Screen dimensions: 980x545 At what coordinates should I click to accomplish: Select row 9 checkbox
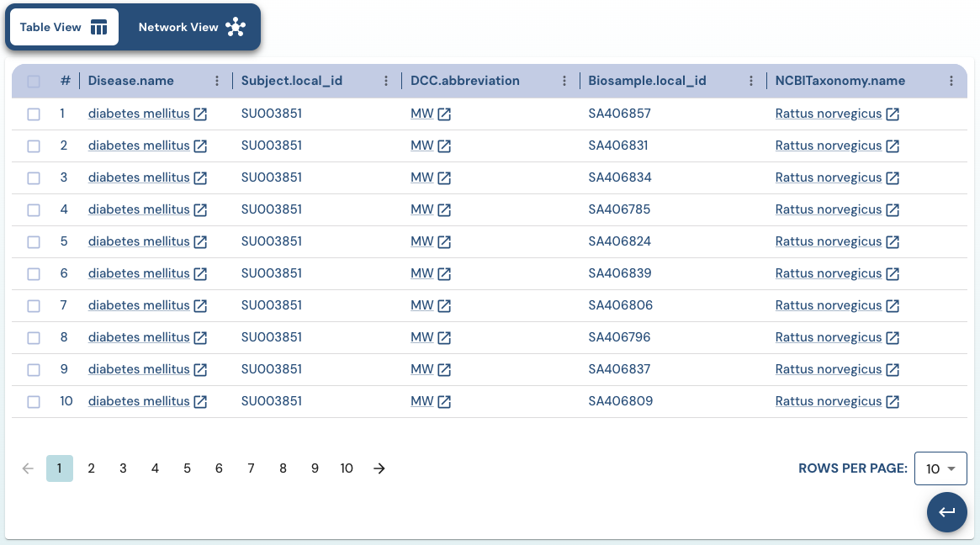34,370
